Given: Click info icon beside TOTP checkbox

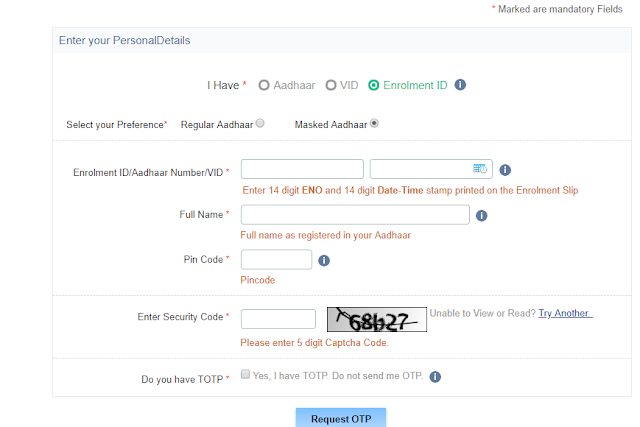Looking at the screenshot, I should coord(435,376).
